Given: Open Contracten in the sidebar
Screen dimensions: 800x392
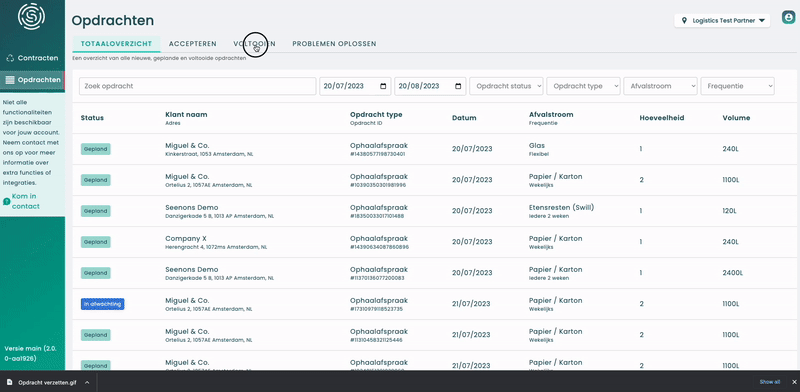Looking at the screenshot, I should 32,58.
